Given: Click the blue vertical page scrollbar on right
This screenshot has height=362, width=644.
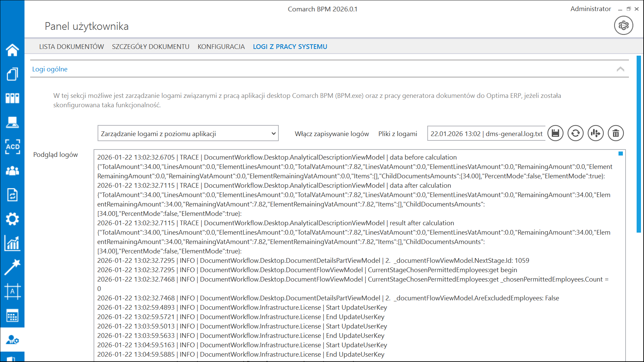Looking at the screenshot, I should [639, 144].
